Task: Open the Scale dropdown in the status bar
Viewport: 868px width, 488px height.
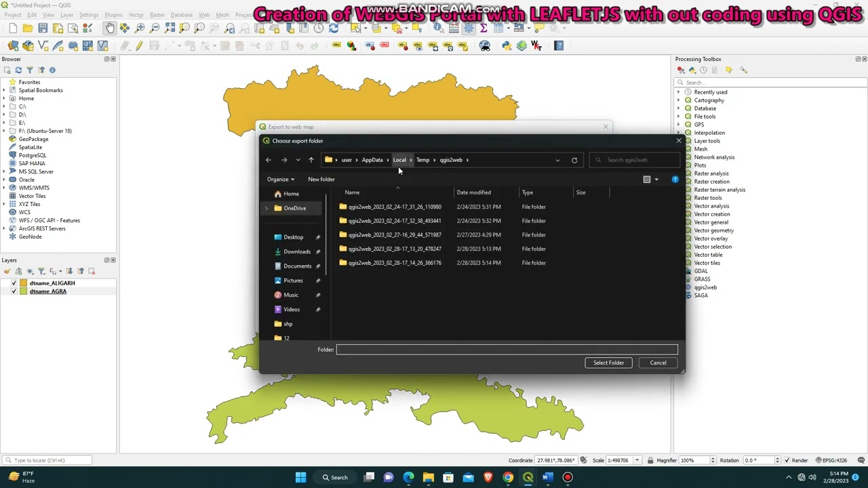Action: [x=637, y=460]
